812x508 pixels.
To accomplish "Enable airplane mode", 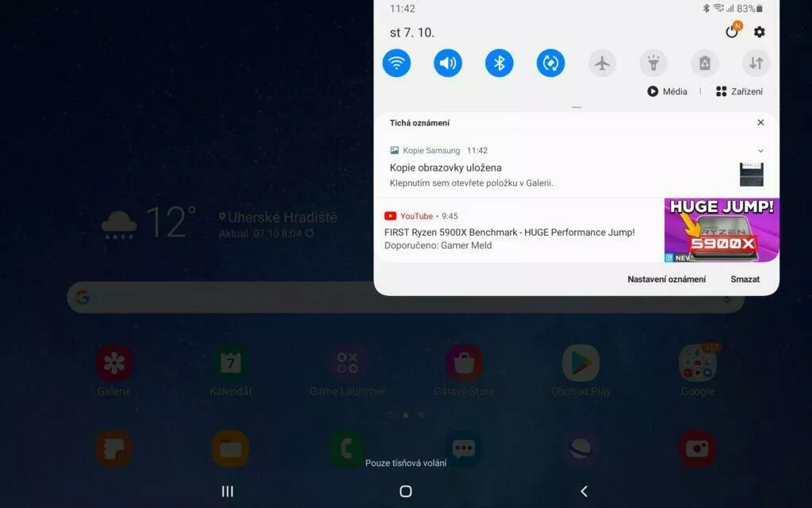I will pos(602,63).
